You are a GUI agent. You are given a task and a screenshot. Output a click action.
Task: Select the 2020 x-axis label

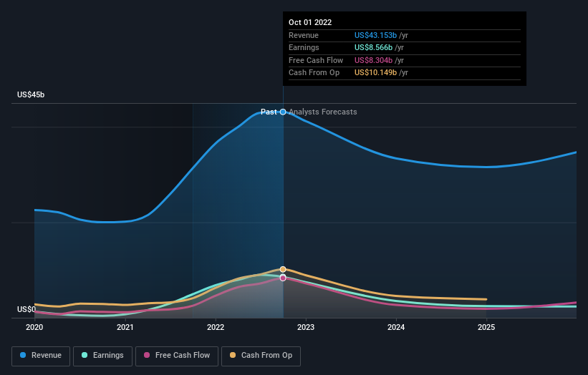coord(34,327)
